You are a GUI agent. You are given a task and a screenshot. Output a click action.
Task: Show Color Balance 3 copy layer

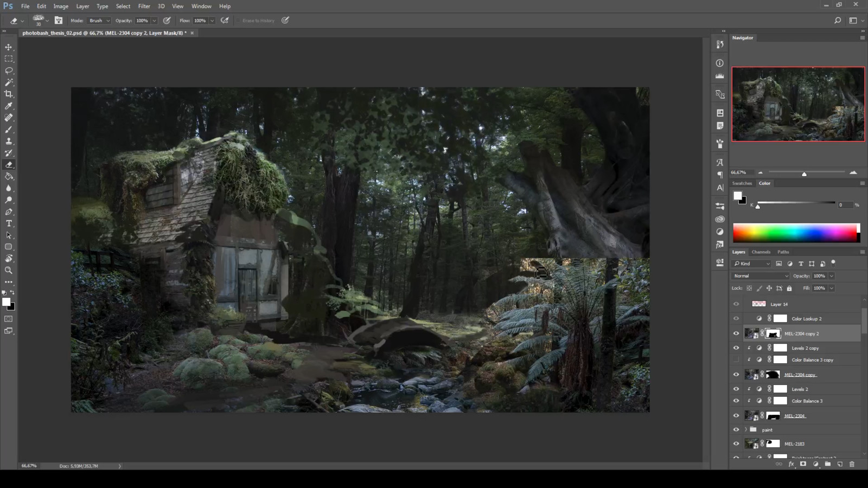(x=736, y=360)
